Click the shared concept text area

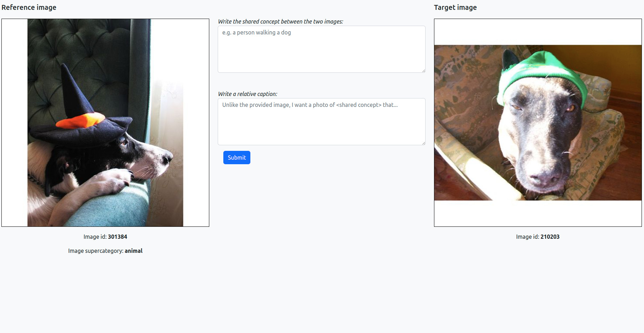(x=321, y=49)
